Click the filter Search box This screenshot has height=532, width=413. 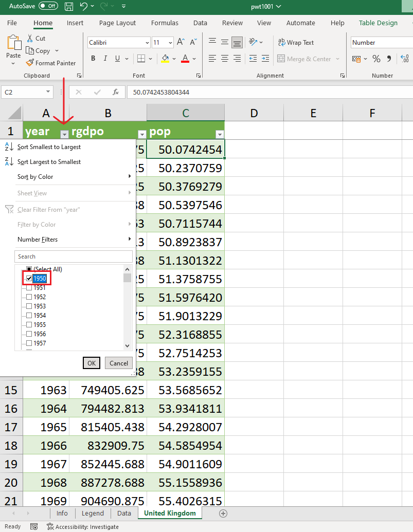click(x=74, y=256)
